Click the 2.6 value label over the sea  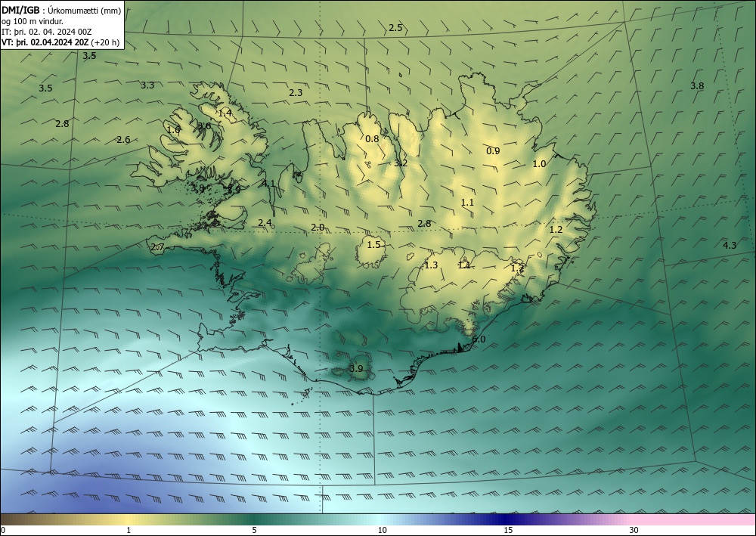pyautogui.click(x=123, y=140)
